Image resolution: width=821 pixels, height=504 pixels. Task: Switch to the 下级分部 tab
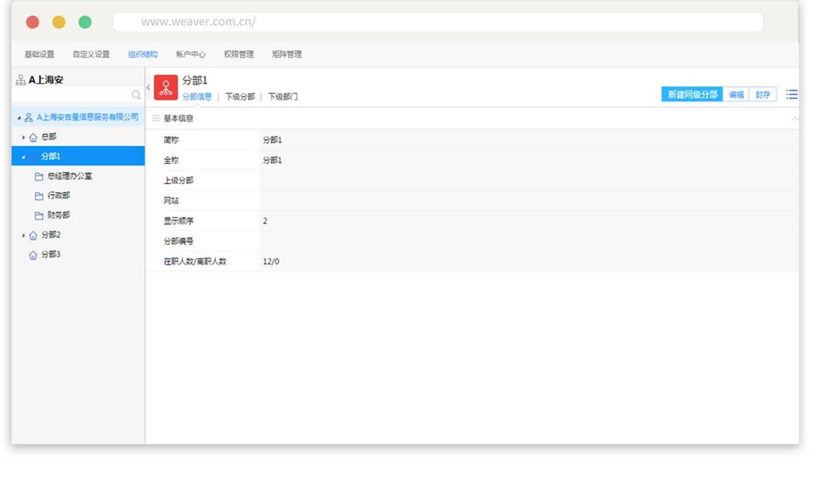pos(240,97)
